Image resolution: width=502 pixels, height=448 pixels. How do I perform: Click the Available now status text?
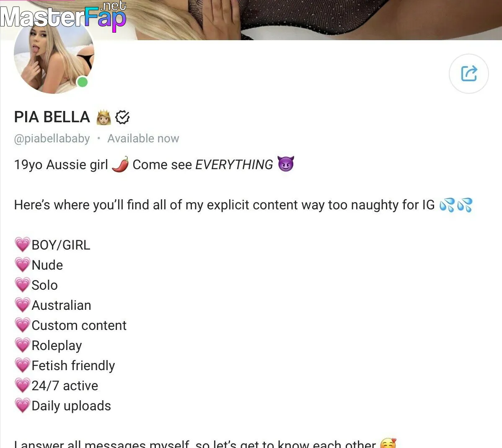click(143, 139)
